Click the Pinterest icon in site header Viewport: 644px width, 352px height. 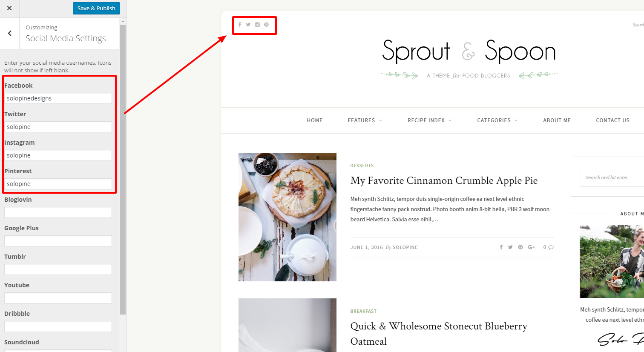click(x=267, y=25)
